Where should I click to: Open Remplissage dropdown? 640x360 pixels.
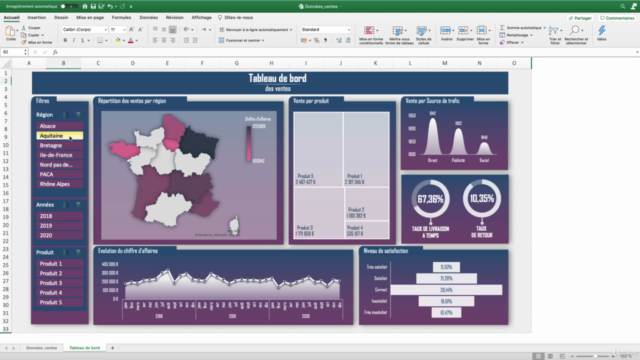click(x=516, y=35)
